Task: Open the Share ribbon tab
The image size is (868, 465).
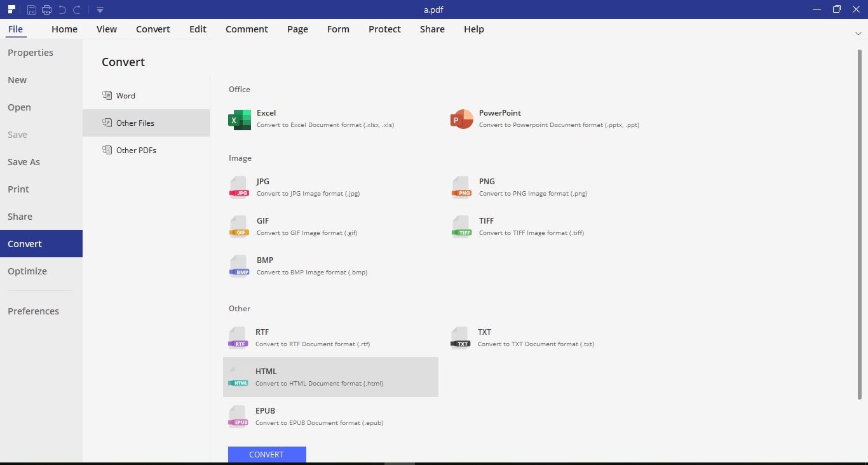Action: (x=432, y=29)
